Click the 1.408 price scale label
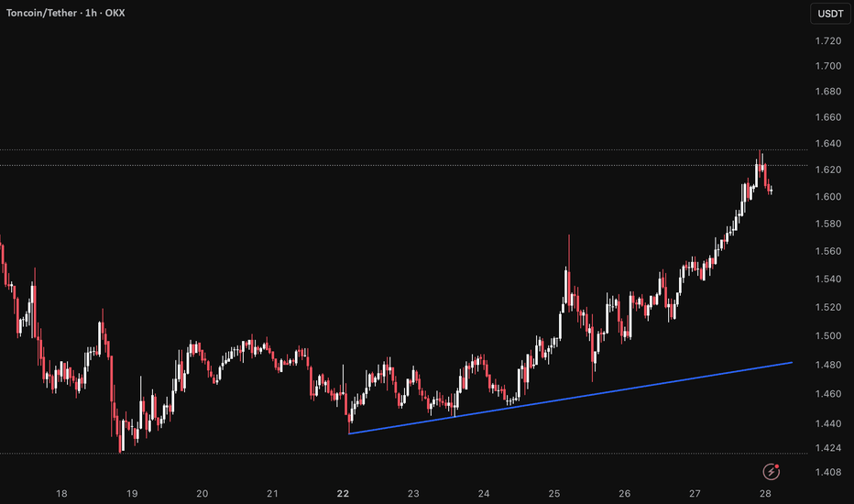 click(827, 473)
